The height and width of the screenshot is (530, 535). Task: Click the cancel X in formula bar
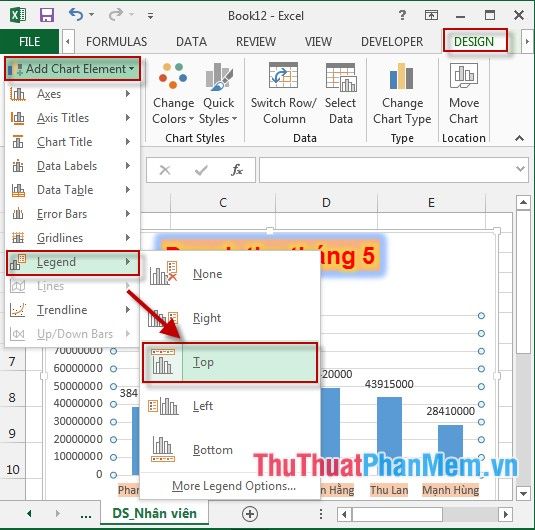[x=165, y=170]
